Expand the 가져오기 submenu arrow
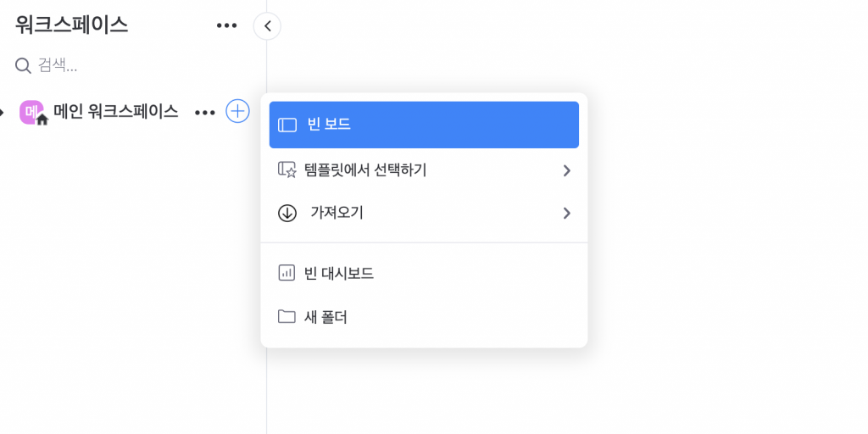The width and height of the screenshot is (868, 434). (566, 213)
